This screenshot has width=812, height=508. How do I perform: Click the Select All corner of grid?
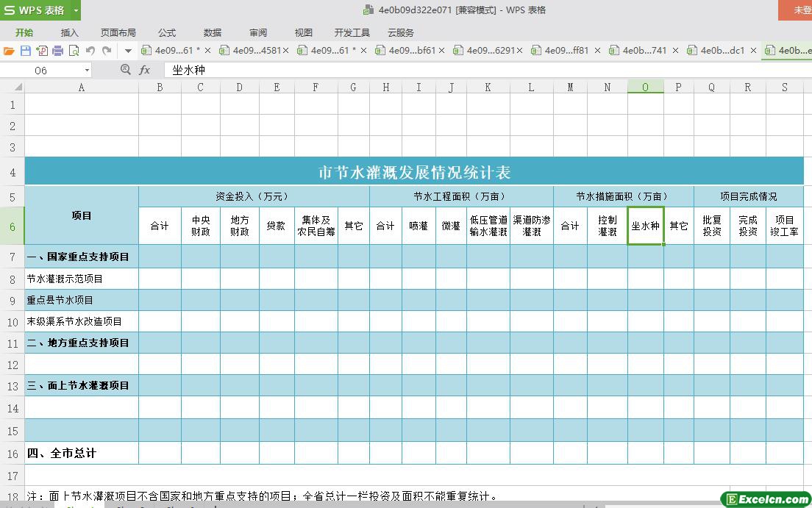coord(13,87)
